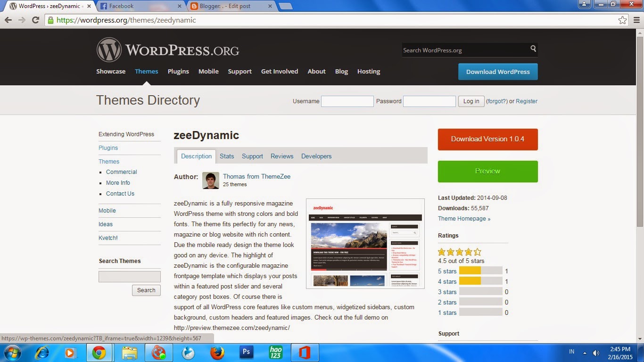Focus the Search Themes text box
Screen dimensions: 644x362
pos(130,277)
